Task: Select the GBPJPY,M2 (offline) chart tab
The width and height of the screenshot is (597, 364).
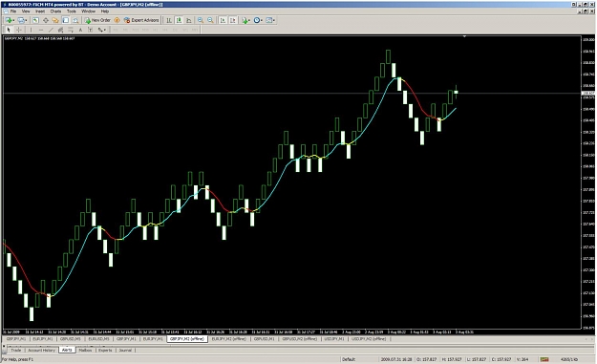Action: (187, 338)
